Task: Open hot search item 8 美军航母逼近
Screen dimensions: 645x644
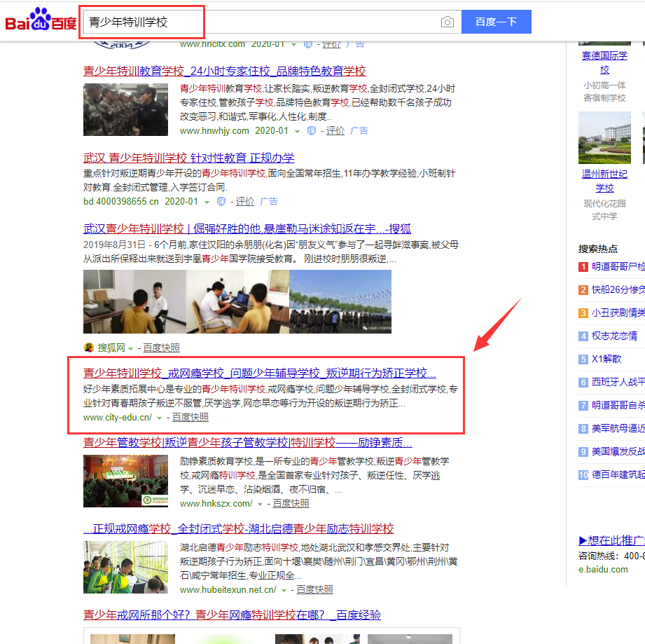Action: point(618,429)
